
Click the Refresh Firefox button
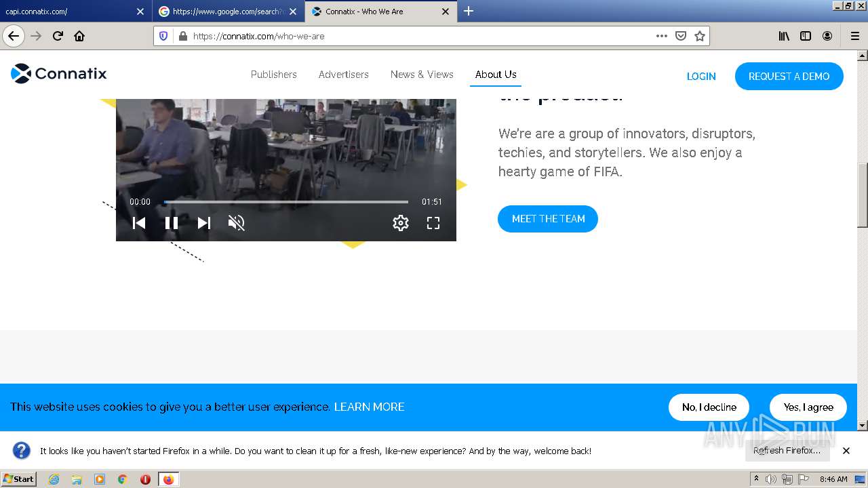(x=787, y=451)
